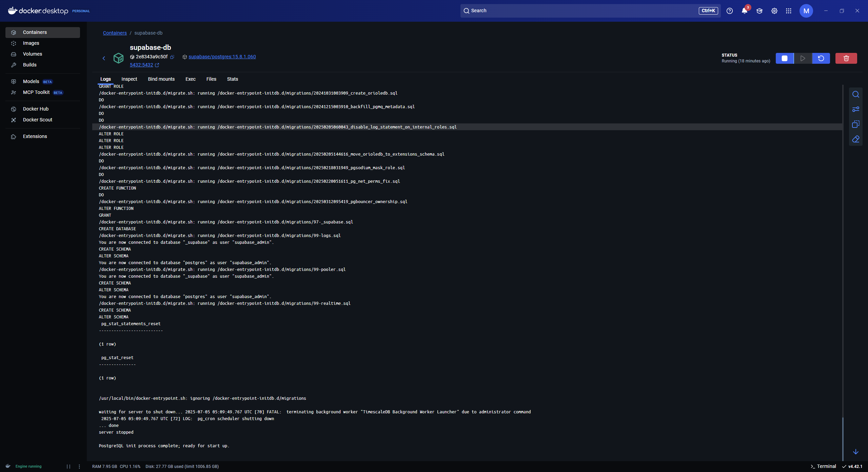The image size is (868, 472).
Task: Click the Containers breadcrumb link
Action: pos(115,33)
